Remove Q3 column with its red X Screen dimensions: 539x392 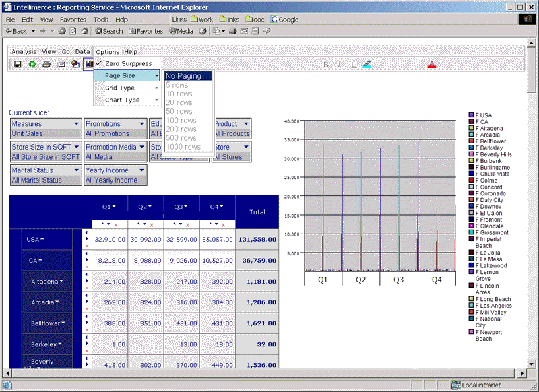point(187,225)
